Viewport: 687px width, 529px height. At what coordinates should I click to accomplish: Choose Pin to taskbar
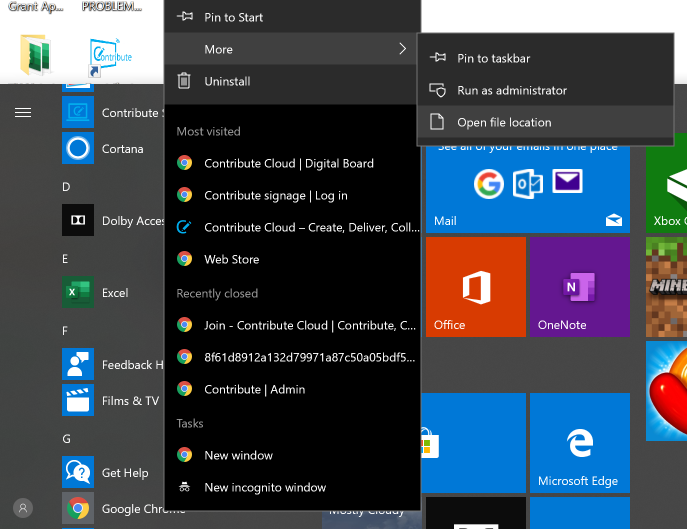point(545,58)
